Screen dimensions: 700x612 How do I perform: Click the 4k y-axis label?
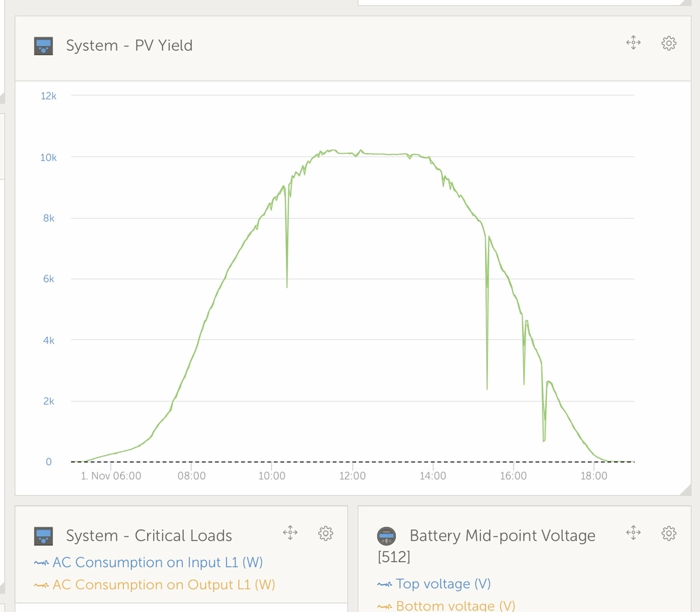[x=49, y=340]
